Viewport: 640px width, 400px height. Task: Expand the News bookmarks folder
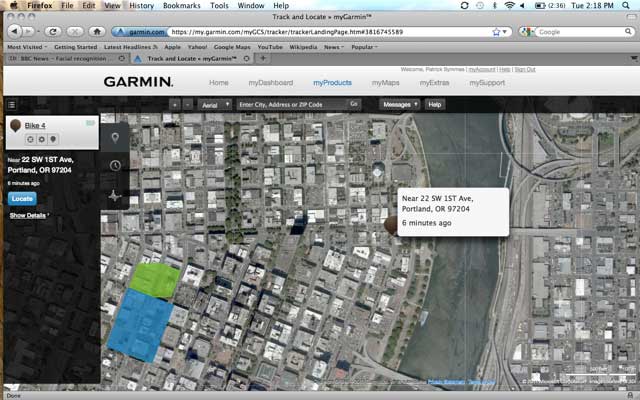(334, 47)
